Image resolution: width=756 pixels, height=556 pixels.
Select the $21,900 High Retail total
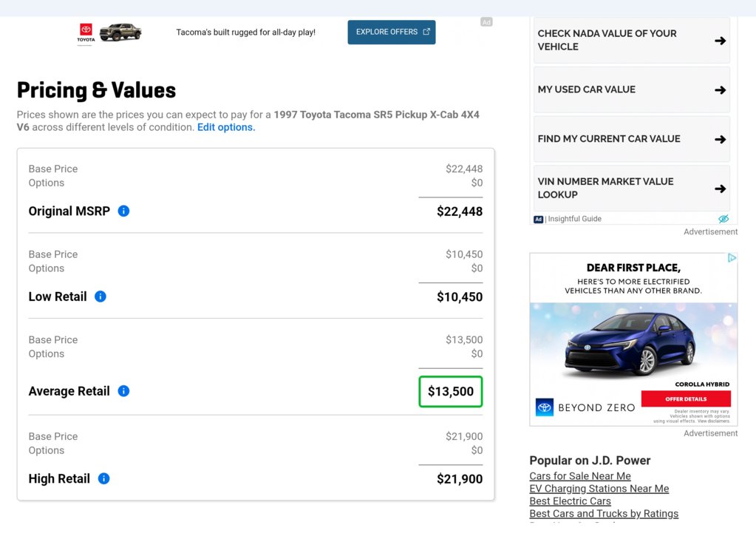click(x=460, y=479)
